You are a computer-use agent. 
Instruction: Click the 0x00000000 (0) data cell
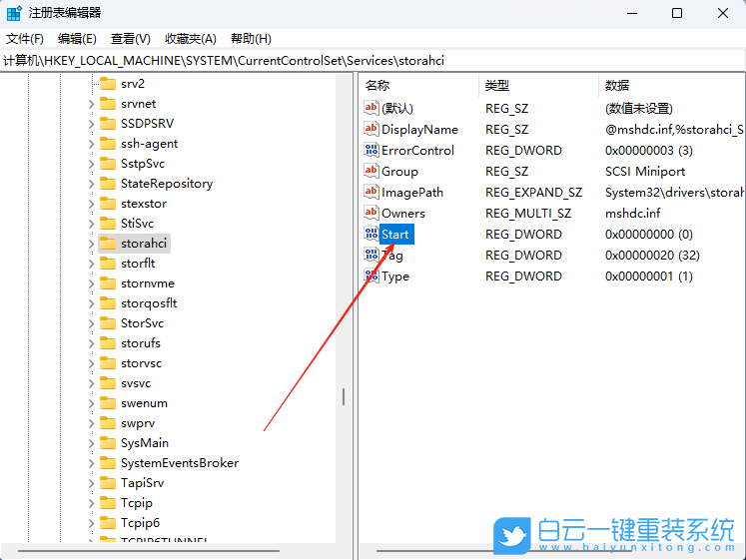[x=648, y=235]
